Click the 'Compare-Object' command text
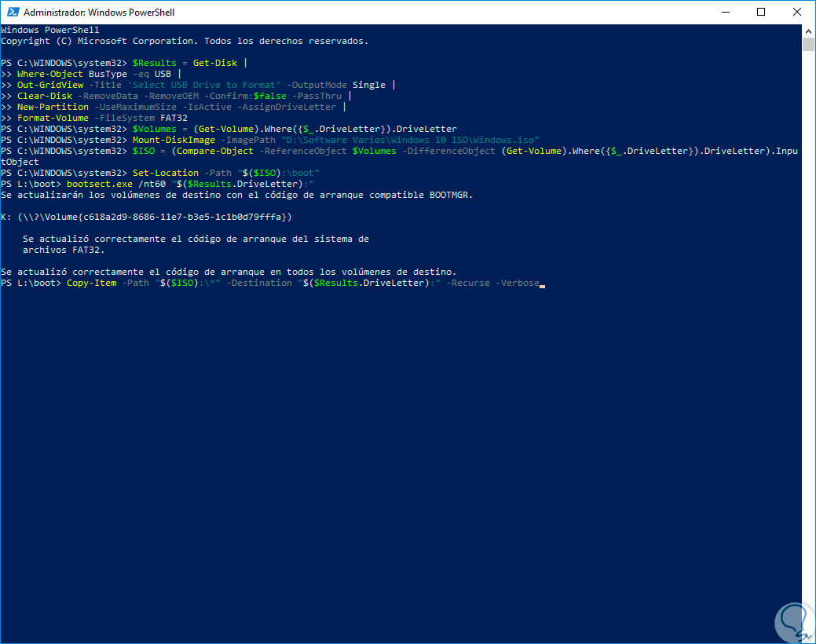Viewport: 816px width, 644px height. coord(215,151)
